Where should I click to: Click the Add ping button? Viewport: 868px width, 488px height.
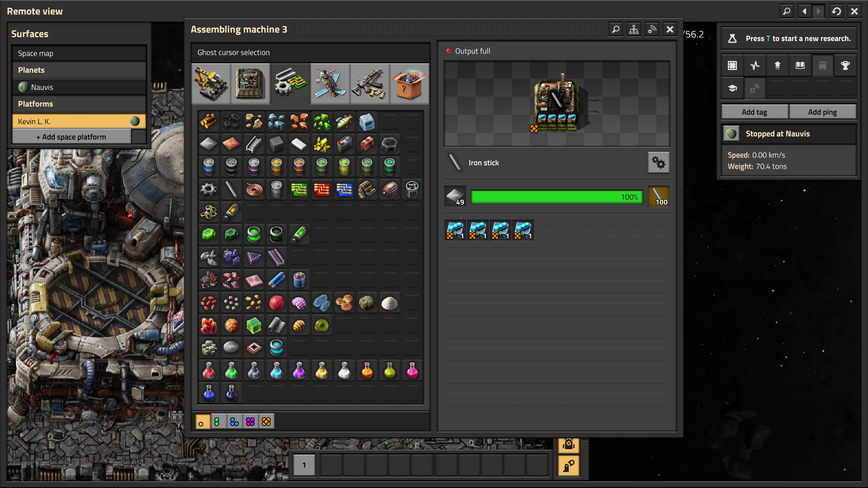pos(822,112)
